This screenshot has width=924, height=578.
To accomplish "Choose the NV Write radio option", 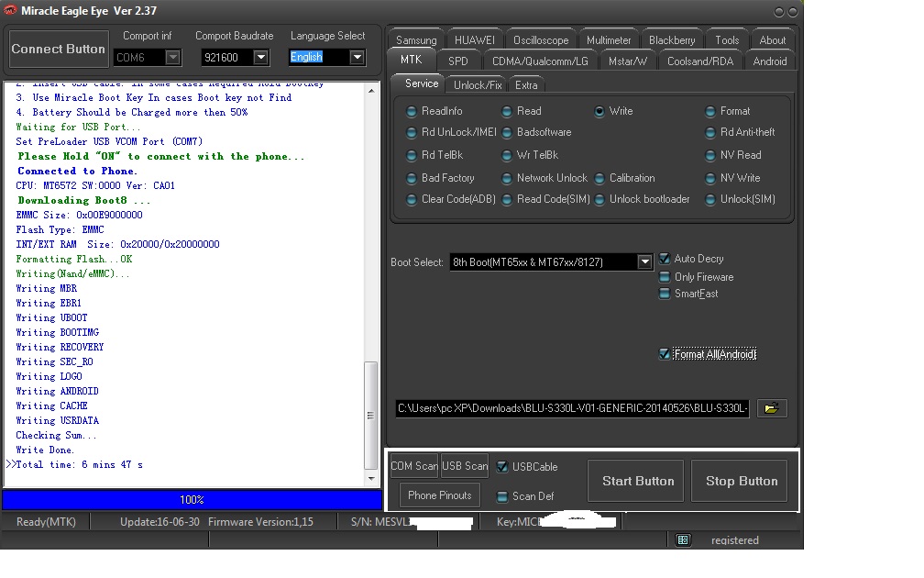I will tap(710, 179).
